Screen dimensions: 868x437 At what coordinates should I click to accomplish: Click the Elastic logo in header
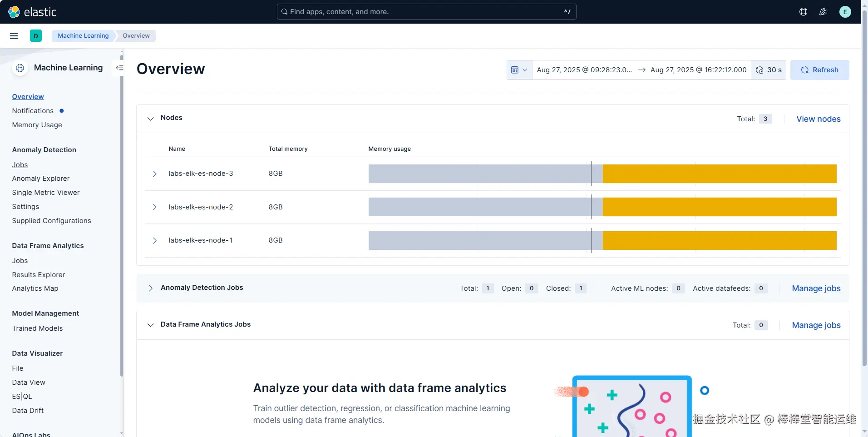(x=32, y=12)
